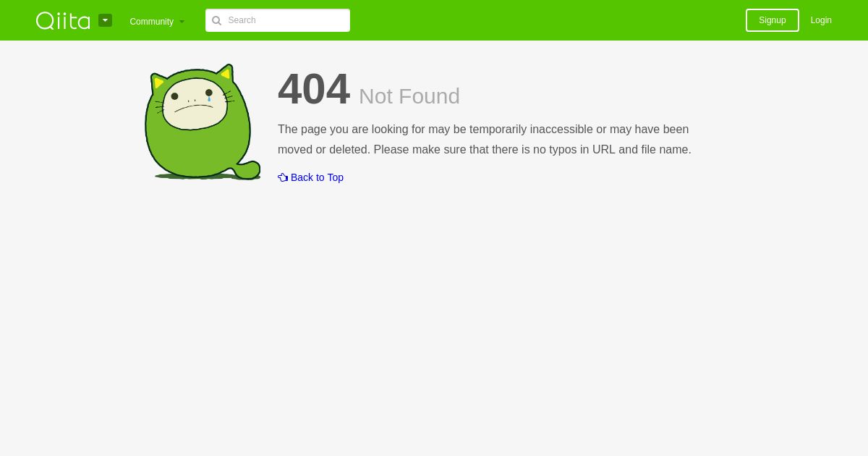The width and height of the screenshot is (868, 456).
Task: Click the pointing hand icon before Back to Top
Action: pos(283,177)
